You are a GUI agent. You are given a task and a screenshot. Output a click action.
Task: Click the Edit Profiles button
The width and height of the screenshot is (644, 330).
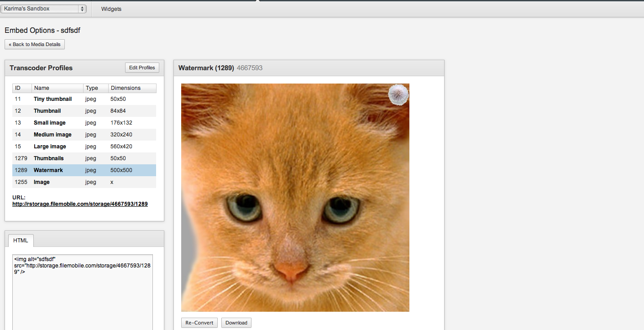pyautogui.click(x=142, y=68)
